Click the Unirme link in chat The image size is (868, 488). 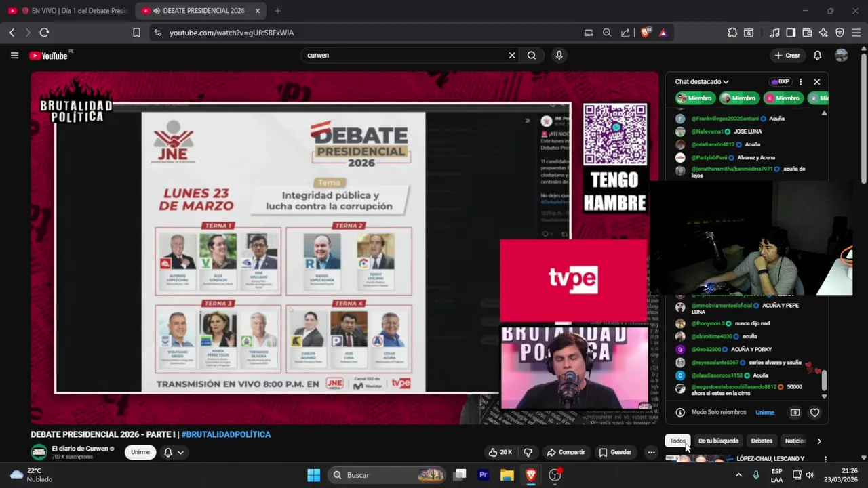[765, 412]
